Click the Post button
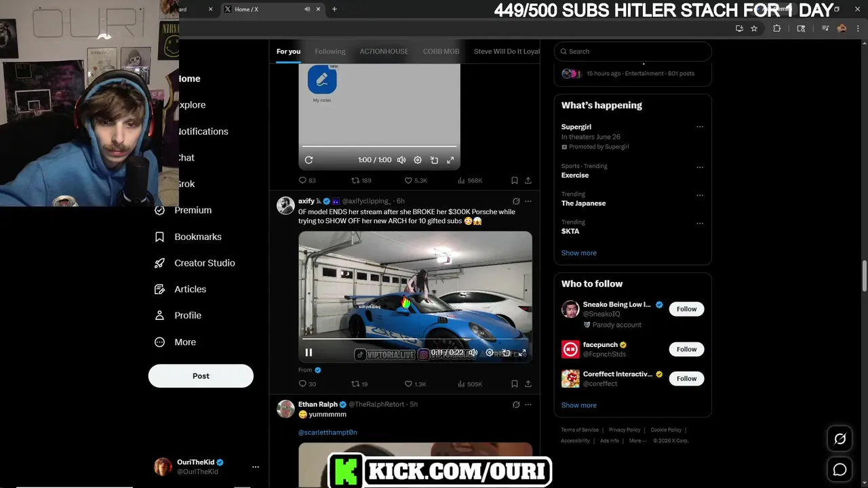 [201, 375]
